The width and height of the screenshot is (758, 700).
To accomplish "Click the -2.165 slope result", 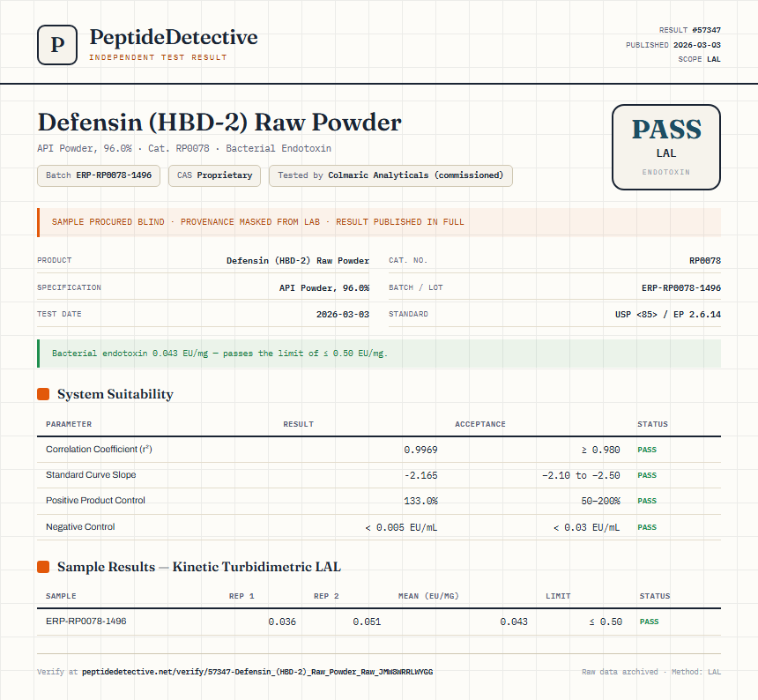I will pos(420,476).
